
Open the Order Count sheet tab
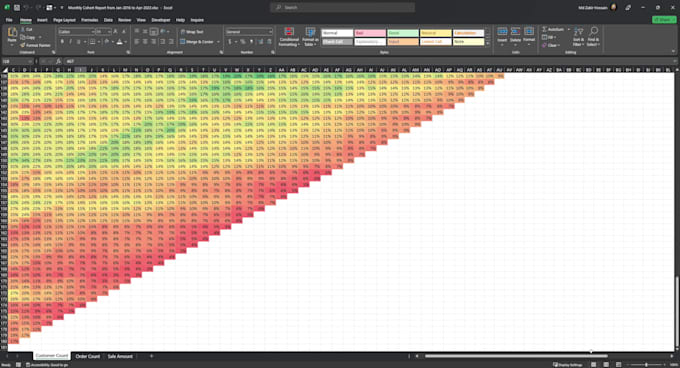coord(88,356)
